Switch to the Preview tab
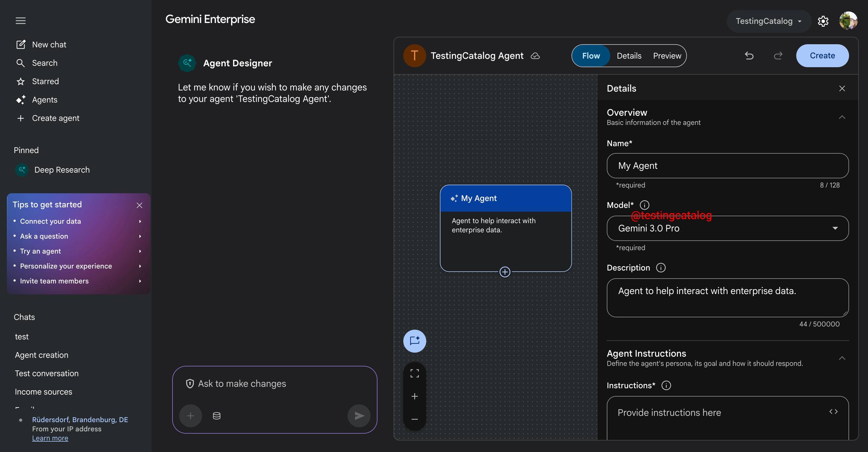868x452 pixels. click(x=667, y=56)
